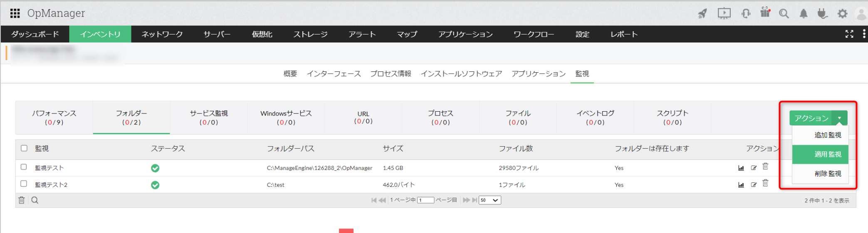The height and width of the screenshot is (233, 868).
Task: Select the スクリプト (0/0) monitor tab
Action: click(673, 118)
